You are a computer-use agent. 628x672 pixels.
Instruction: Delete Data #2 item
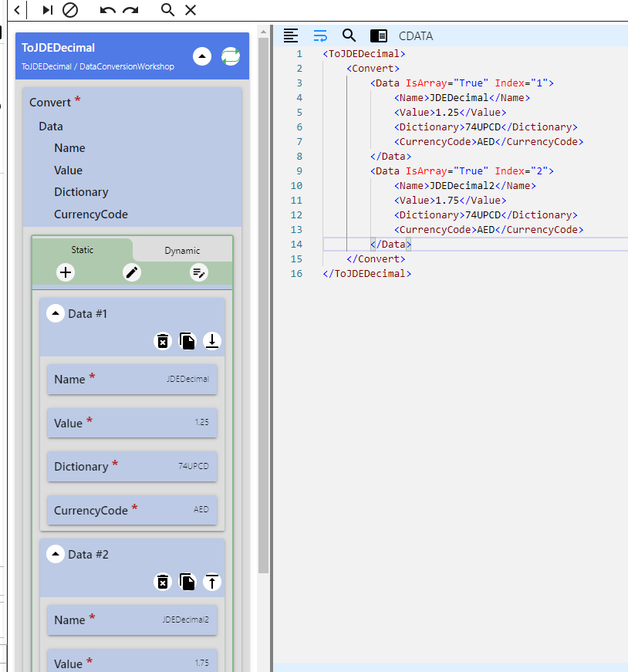pyautogui.click(x=163, y=583)
